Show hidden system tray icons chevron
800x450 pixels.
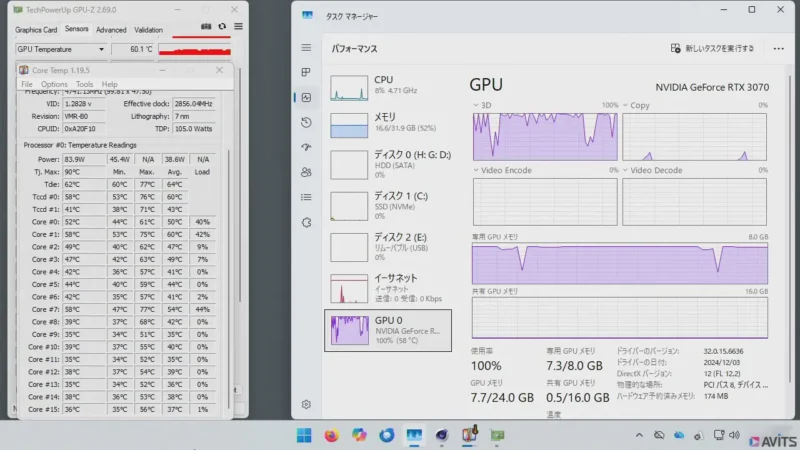tap(639, 435)
